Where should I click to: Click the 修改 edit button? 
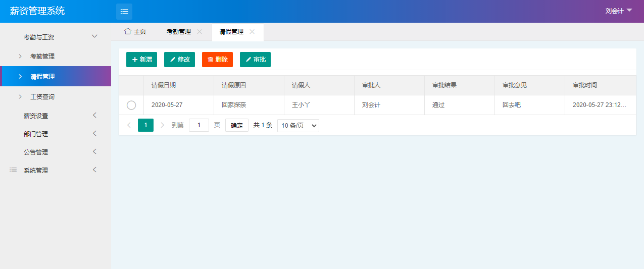179,60
